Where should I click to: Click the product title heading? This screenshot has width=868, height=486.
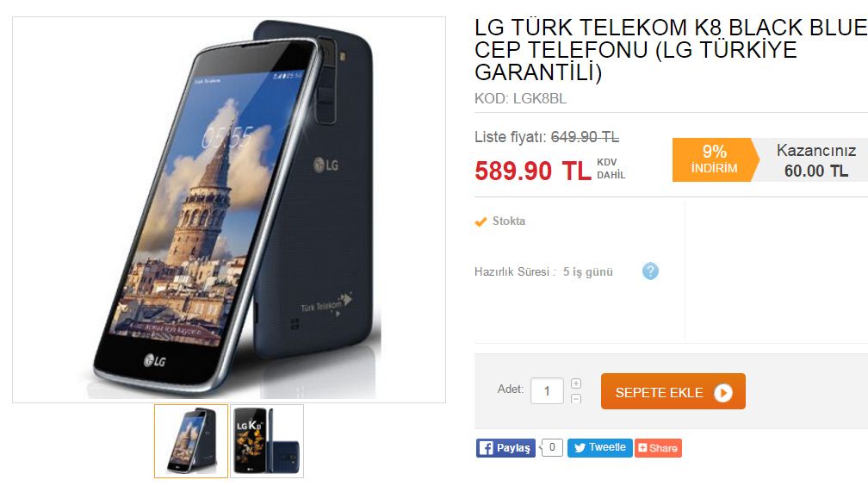tap(671, 50)
